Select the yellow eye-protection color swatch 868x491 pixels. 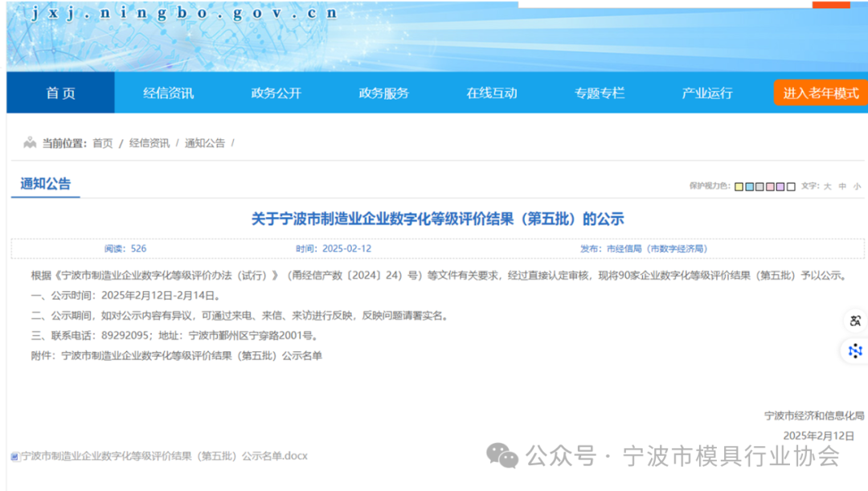[738, 186]
